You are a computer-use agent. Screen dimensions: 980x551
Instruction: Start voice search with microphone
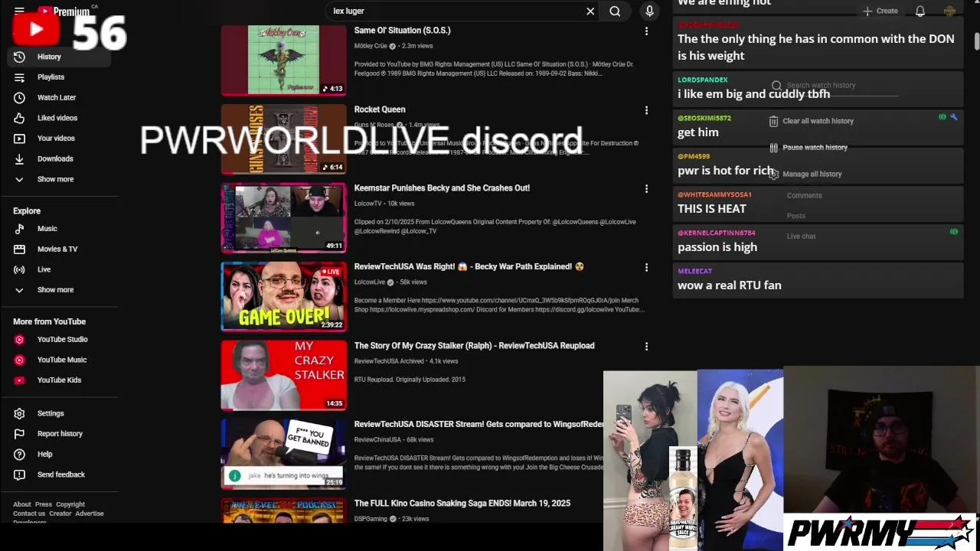pos(649,11)
